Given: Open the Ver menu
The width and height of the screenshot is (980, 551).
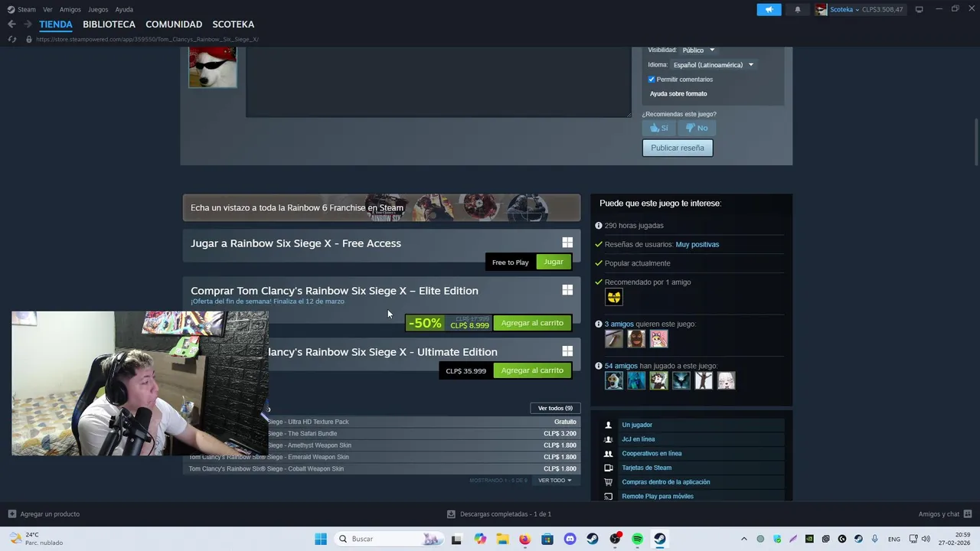Looking at the screenshot, I should 47,9.
